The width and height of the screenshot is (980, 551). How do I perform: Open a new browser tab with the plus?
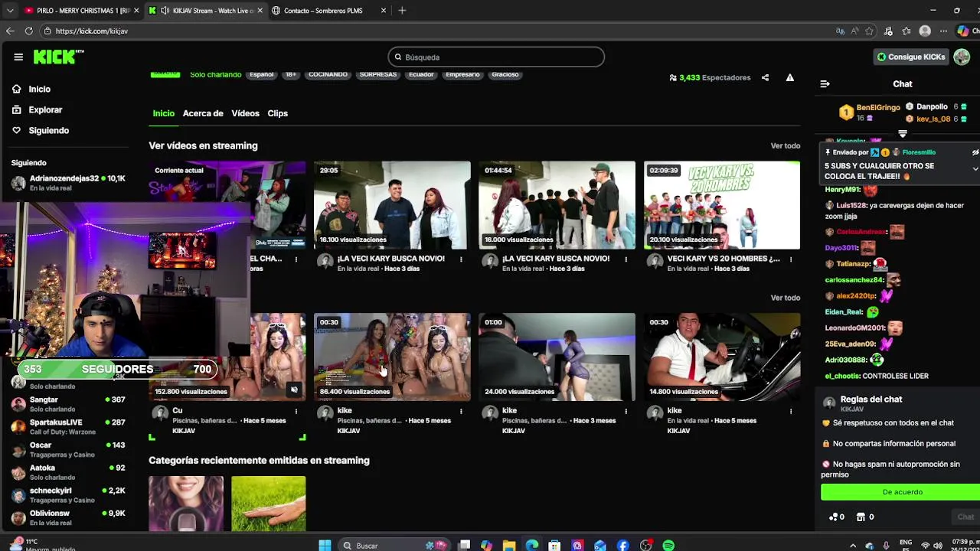point(402,11)
